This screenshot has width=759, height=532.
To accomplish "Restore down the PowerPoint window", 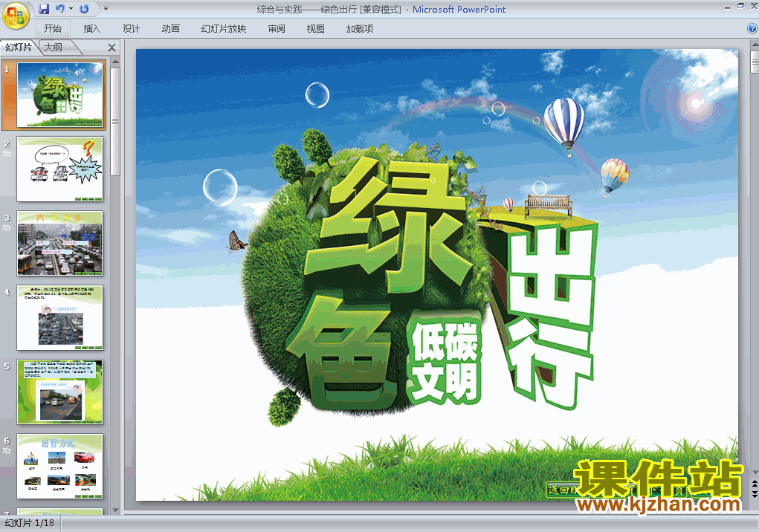I will [x=740, y=6].
